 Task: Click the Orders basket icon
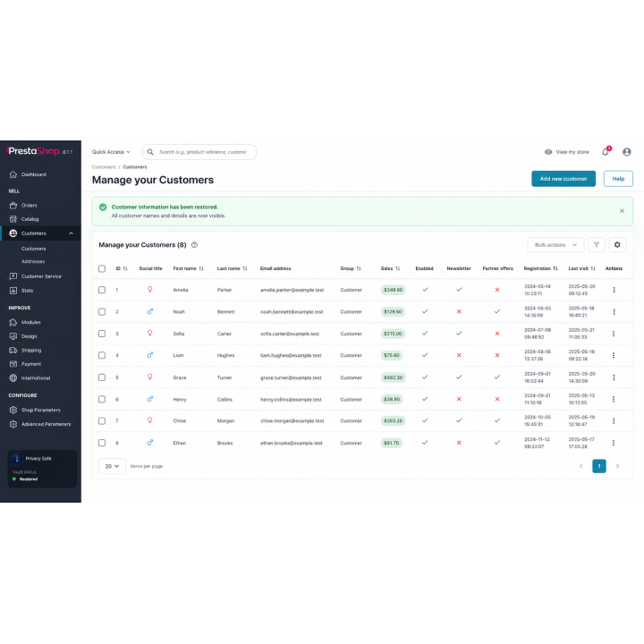tap(13, 205)
